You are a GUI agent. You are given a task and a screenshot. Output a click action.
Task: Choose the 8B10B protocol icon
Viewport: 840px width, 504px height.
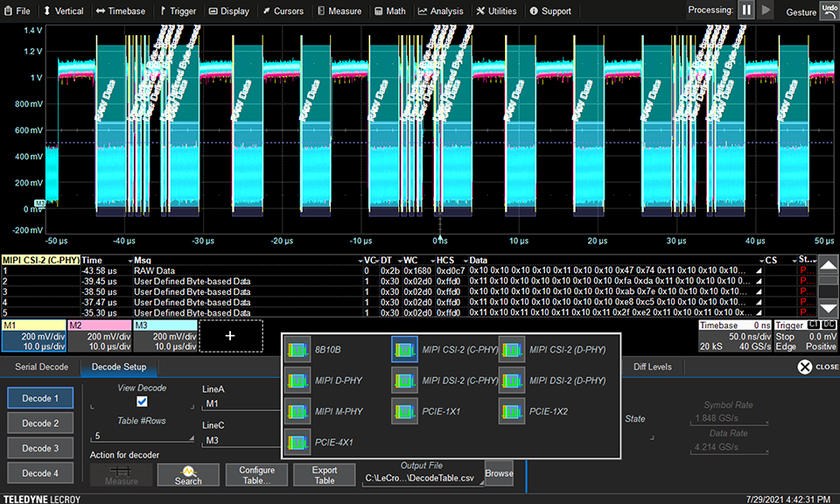pyautogui.click(x=298, y=350)
